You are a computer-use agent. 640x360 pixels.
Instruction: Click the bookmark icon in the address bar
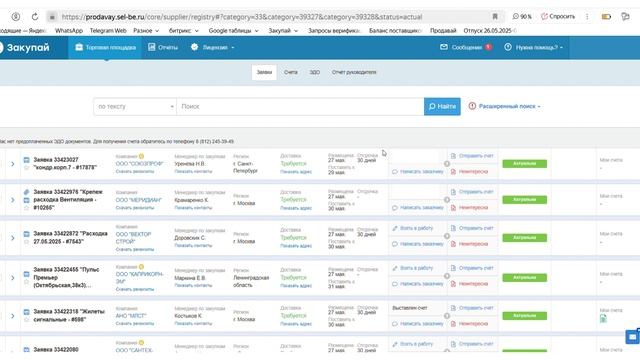pyautogui.click(x=495, y=17)
